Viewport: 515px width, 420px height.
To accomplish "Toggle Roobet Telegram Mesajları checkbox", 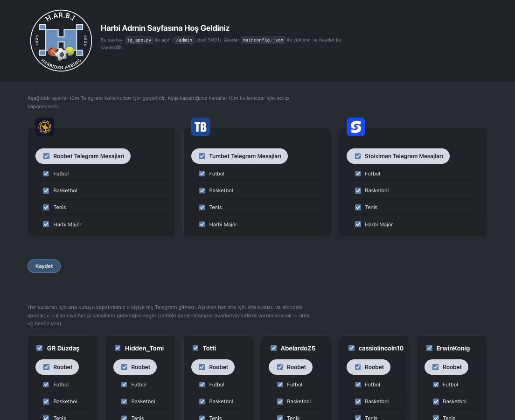I will 46,156.
